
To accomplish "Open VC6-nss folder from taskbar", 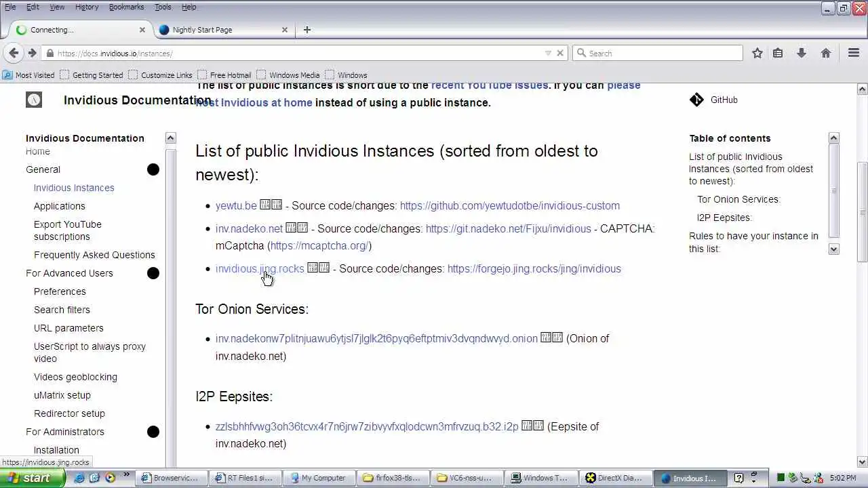I will tap(468, 478).
